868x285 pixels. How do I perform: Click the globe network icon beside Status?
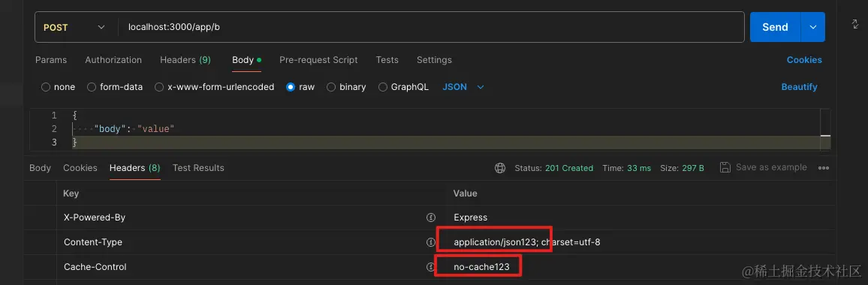500,168
